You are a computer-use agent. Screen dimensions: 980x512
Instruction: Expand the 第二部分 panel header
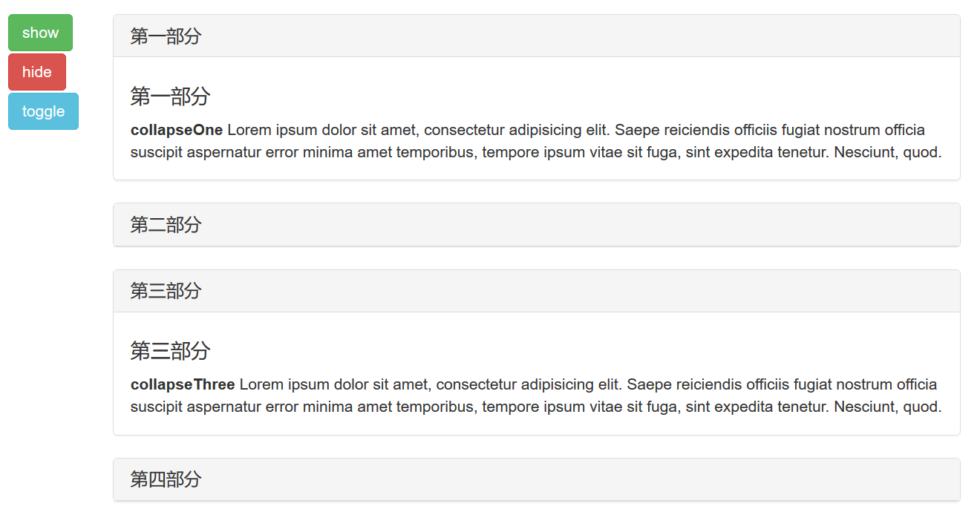coord(165,224)
